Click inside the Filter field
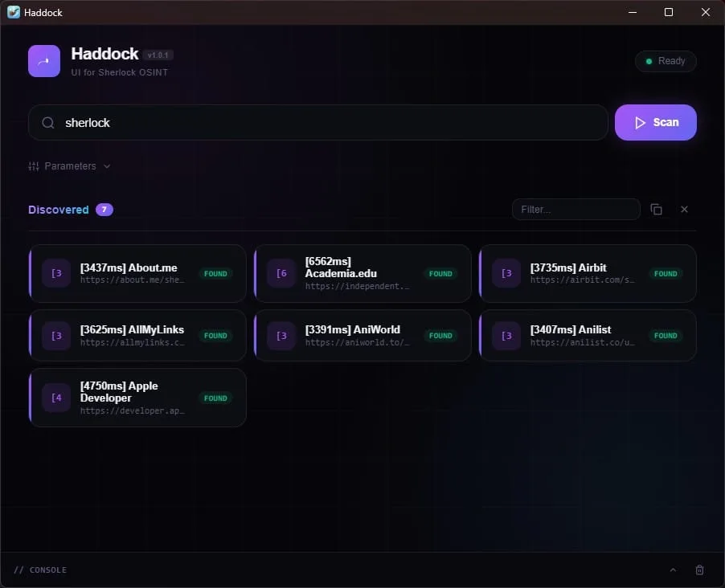 [575, 209]
